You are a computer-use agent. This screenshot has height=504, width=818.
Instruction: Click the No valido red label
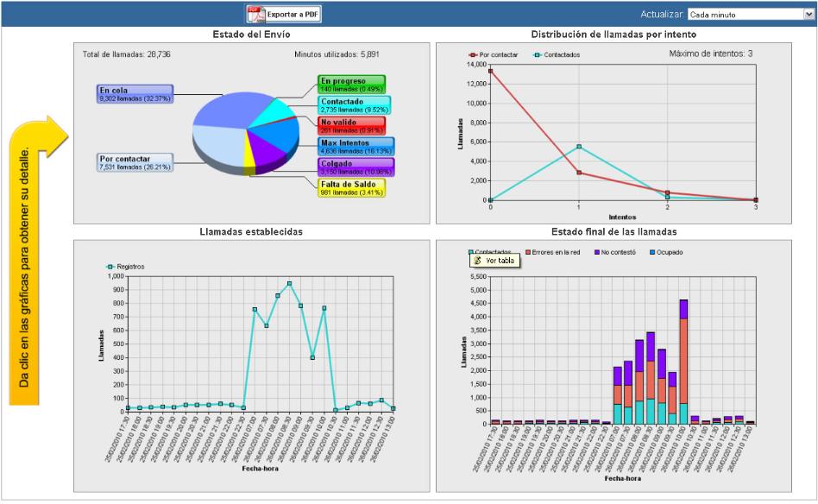coord(351,126)
